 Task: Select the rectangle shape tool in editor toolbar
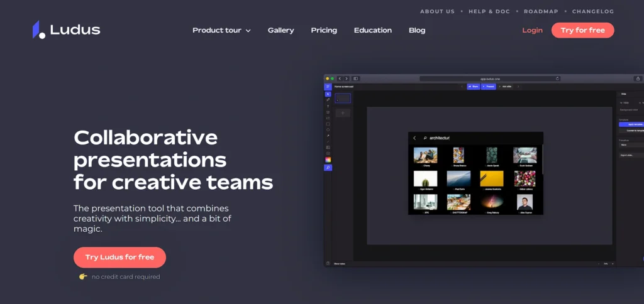328,124
